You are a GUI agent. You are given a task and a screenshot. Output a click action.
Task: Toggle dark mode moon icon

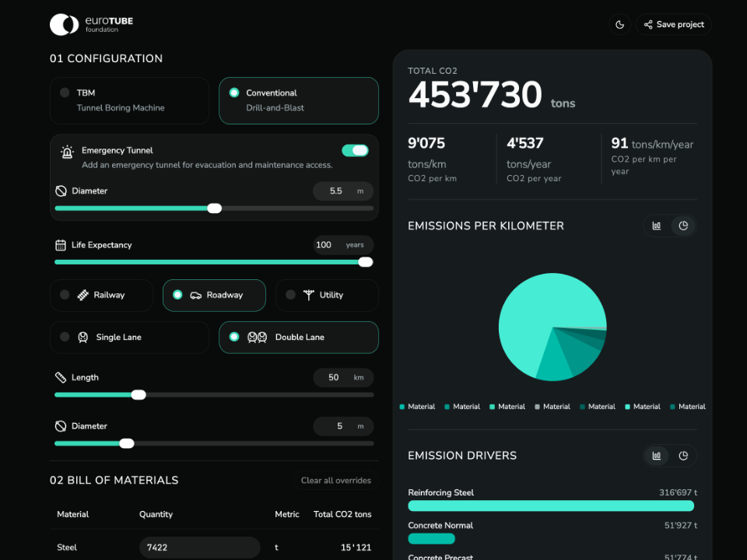[620, 25]
